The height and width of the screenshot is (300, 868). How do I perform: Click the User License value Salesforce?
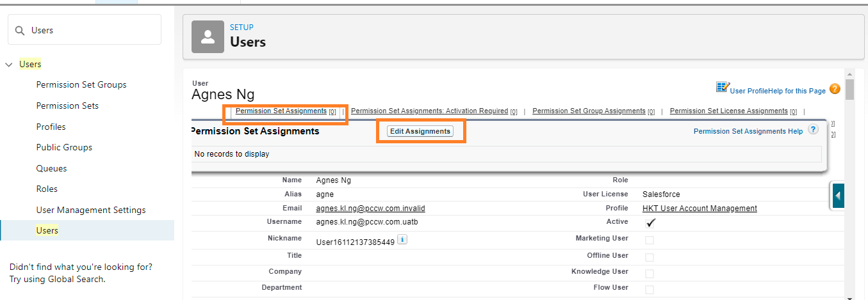(661, 194)
